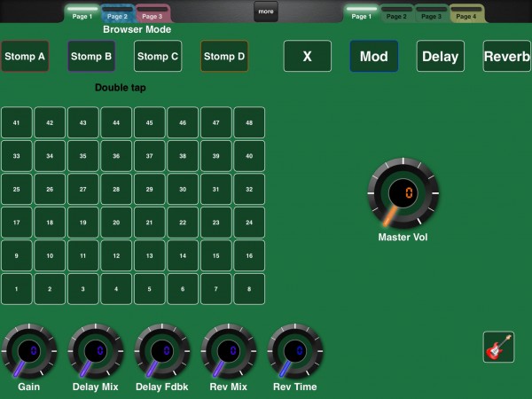Image resolution: width=532 pixels, height=399 pixels.
Task: Select browser slot 41
Action: coord(17,123)
